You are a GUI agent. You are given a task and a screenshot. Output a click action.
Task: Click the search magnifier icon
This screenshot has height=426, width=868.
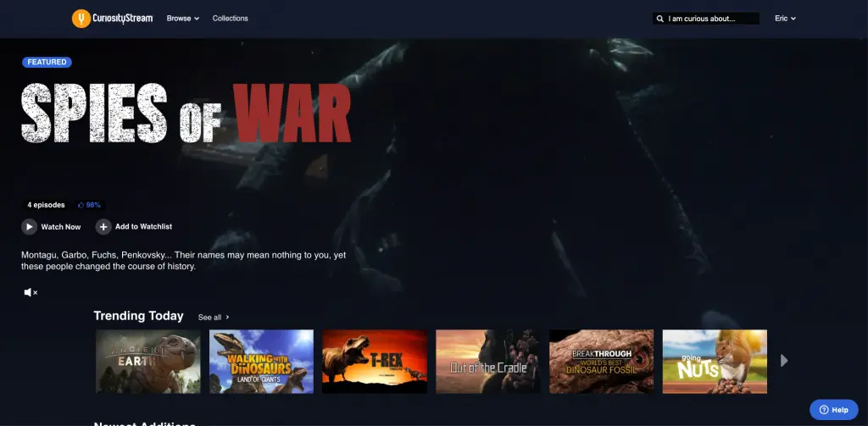[659, 19]
